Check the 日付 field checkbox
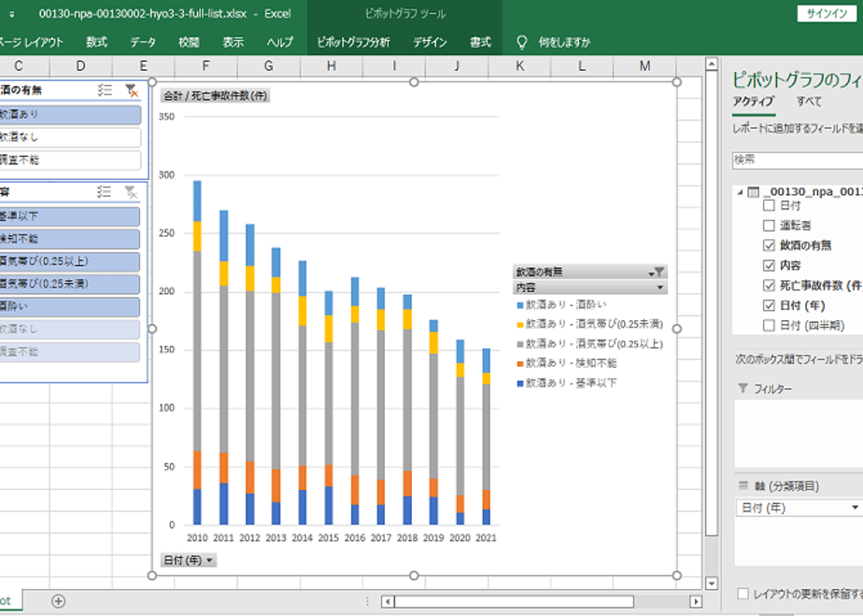 point(769,205)
